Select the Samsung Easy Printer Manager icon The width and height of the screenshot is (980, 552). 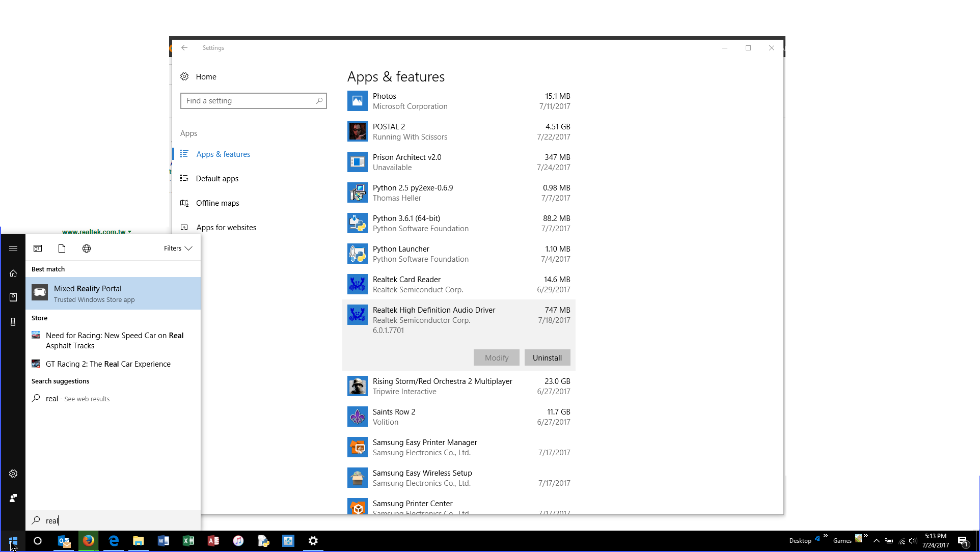[357, 447]
